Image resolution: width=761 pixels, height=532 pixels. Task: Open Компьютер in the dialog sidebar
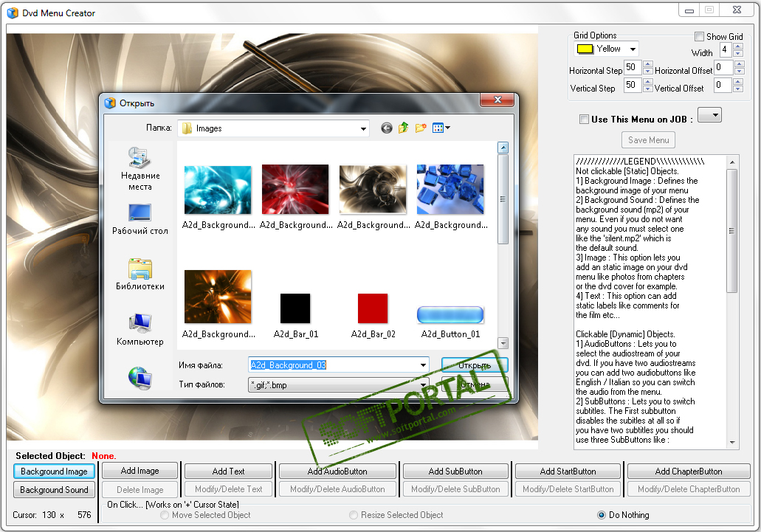point(140,330)
